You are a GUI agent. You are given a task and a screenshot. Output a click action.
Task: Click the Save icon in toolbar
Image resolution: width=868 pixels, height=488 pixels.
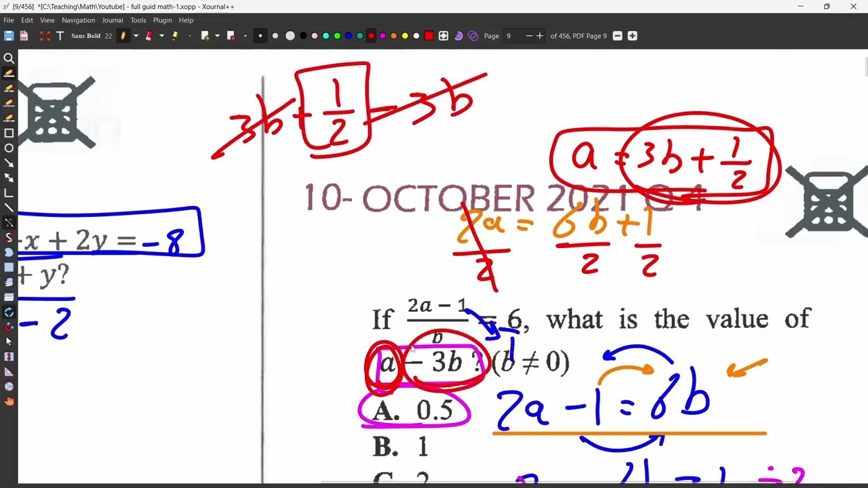[9, 36]
